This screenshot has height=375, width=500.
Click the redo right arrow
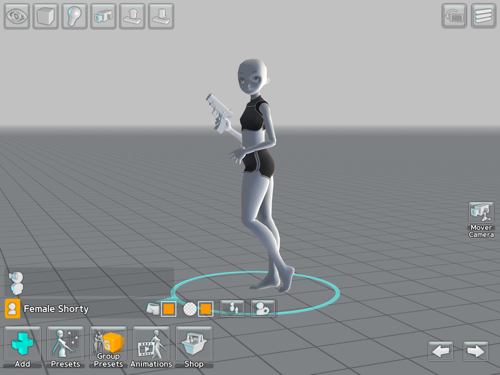(476, 351)
